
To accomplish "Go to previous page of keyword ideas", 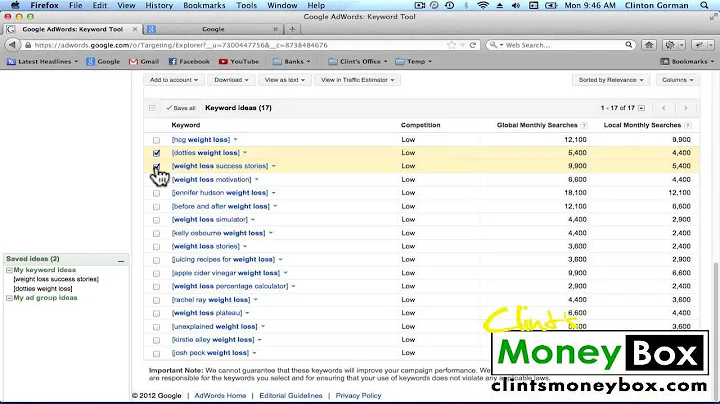I will coord(664,108).
